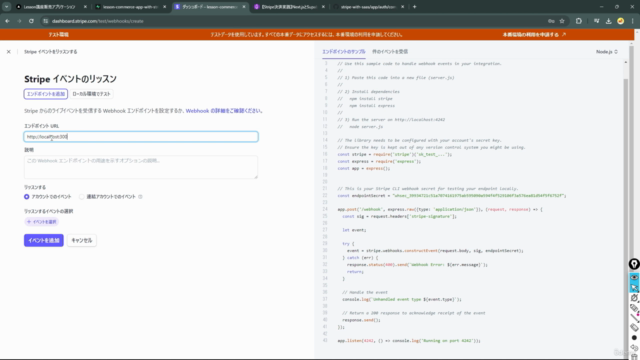
Task: Reload the page with refresh icon
Action: tap(31, 21)
